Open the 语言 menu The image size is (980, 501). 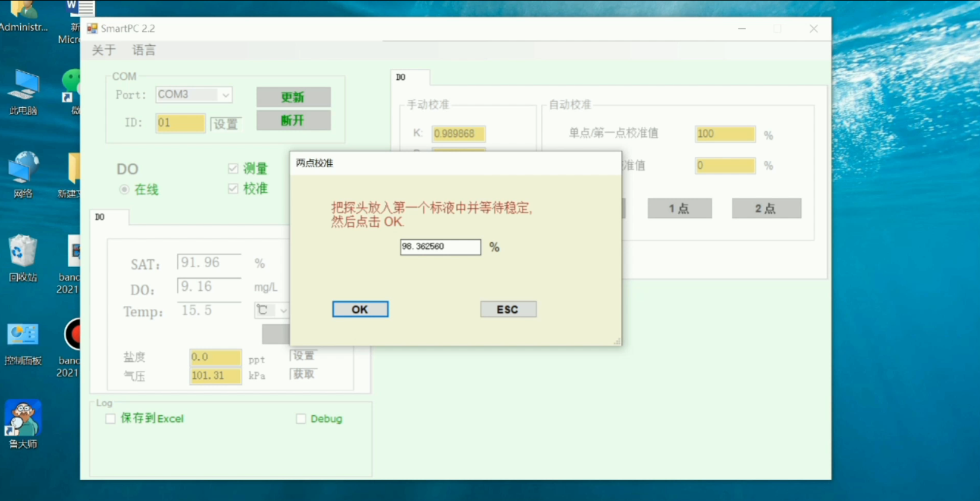(x=144, y=51)
